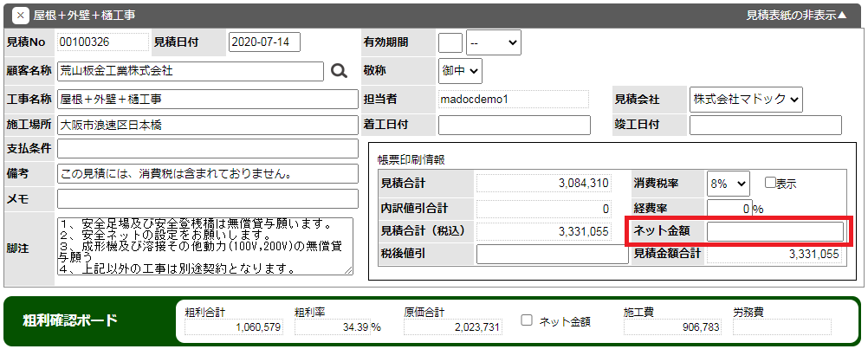Open the 見積会社 company dropdown

(746, 99)
